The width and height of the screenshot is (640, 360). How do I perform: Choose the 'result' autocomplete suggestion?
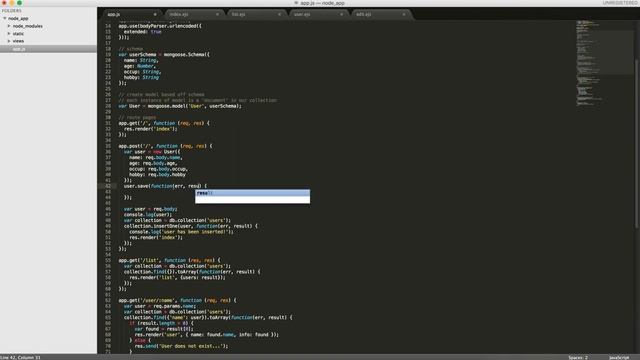252,193
